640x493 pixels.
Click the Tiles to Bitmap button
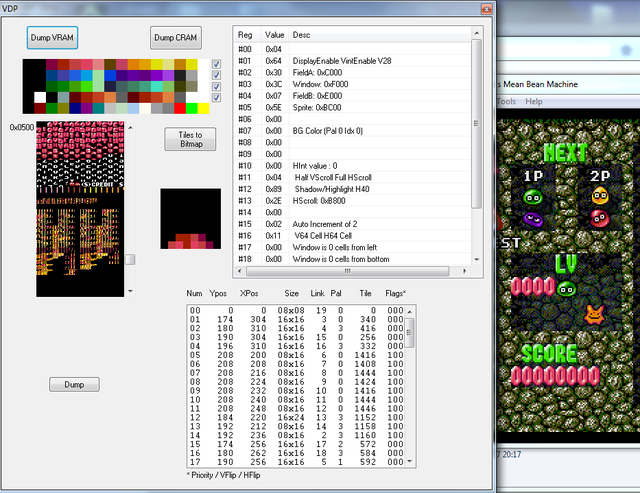coord(190,139)
